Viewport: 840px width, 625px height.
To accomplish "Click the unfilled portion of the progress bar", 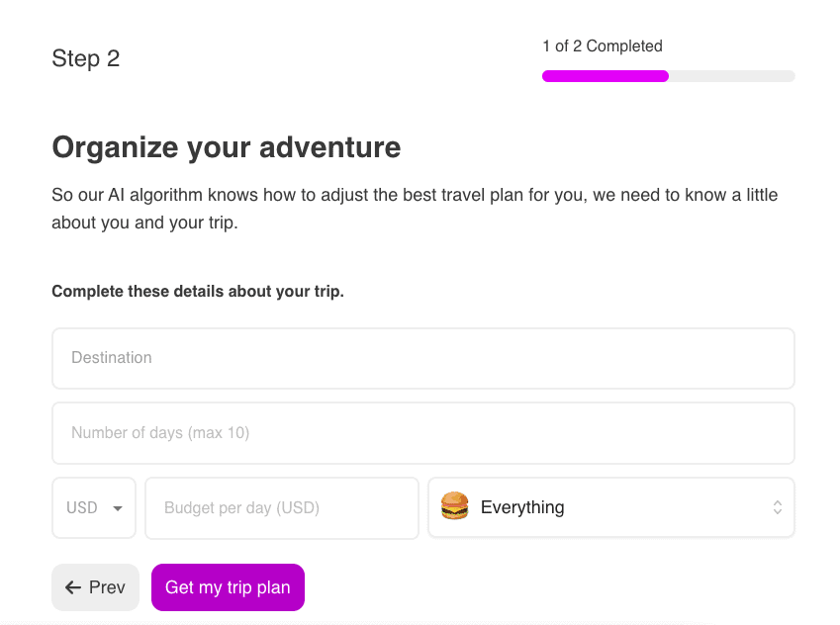I will pyautogui.click(x=732, y=76).
